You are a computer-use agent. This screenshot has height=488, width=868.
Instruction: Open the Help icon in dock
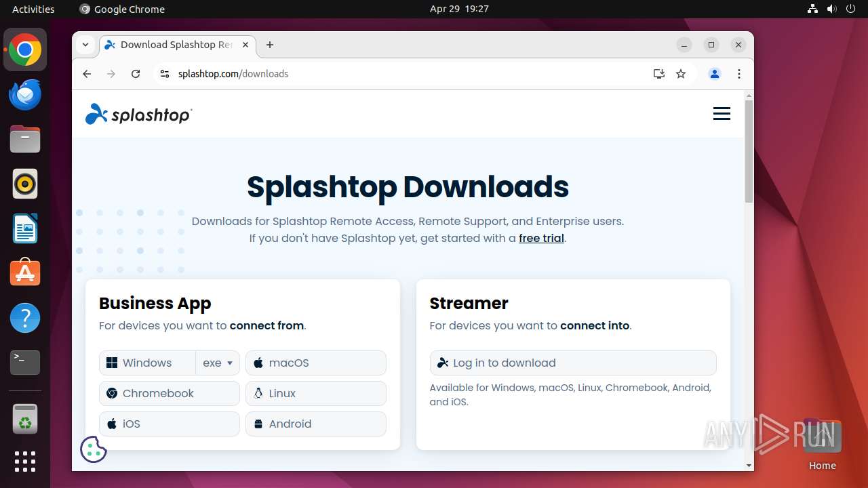click(25, 318)
